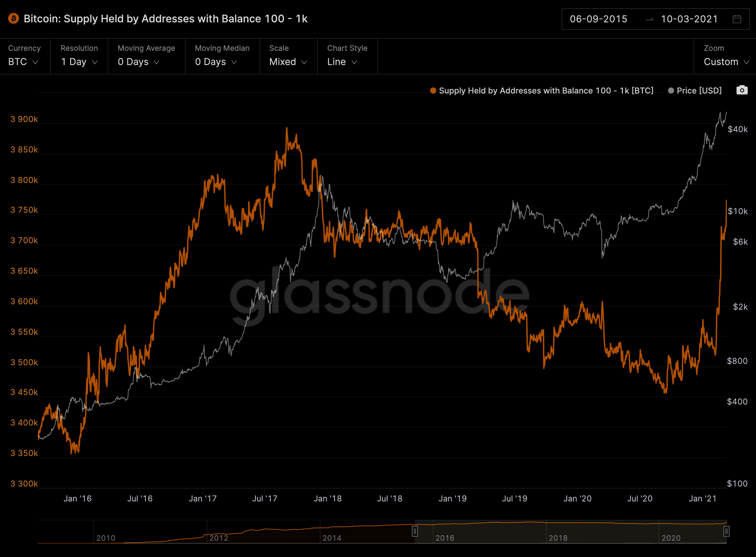
Task: Open the calendar date picker icon
Action: pyautogui.click(x=737, y=19)
